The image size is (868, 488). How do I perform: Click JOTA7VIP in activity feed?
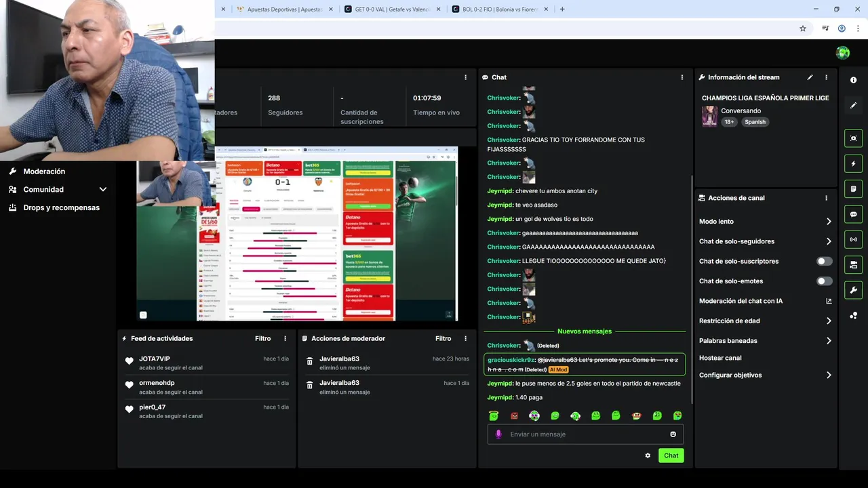pyautogui.click(x=155, y=359)
